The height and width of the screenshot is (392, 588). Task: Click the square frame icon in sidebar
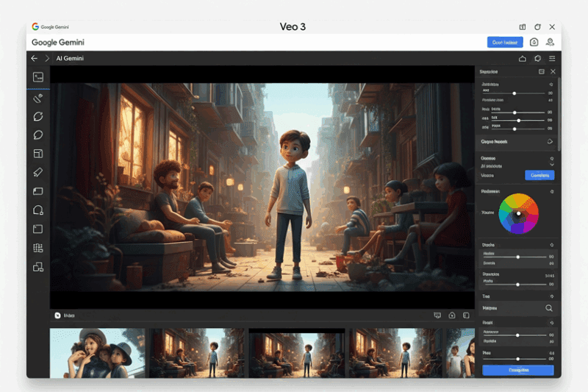pyautogui.click(x=38, y=229)
